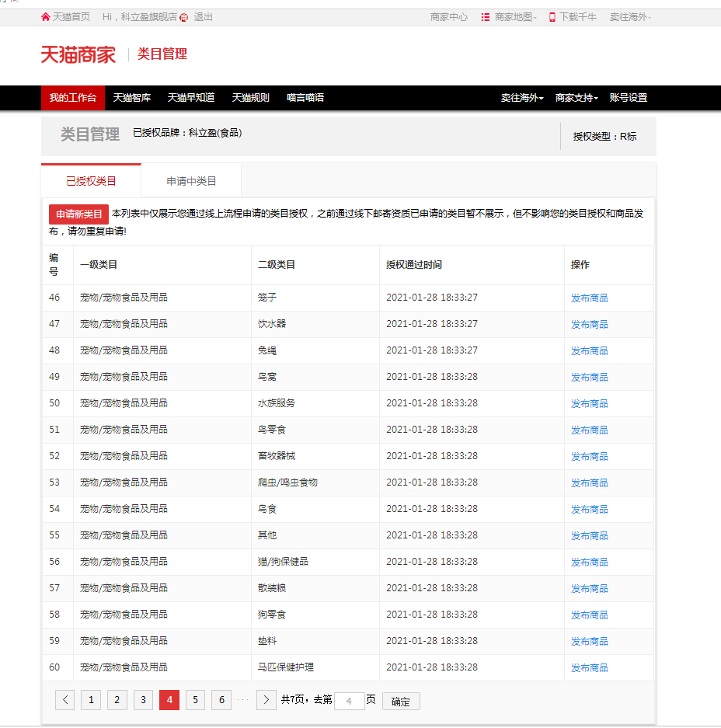This screenshot has height=728, width=721.
Task: Click 发布商品 for the 垫料 row
Action: [589, 642]
